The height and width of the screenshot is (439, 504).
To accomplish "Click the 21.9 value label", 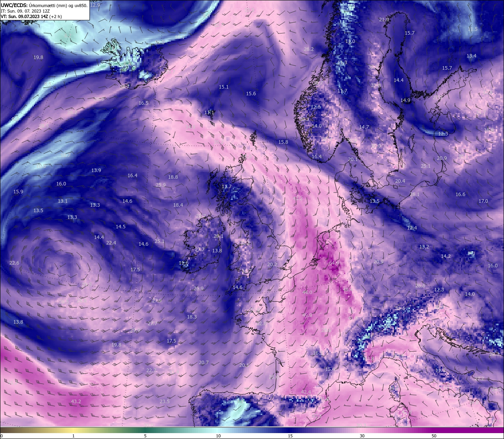I will (384, 20).
